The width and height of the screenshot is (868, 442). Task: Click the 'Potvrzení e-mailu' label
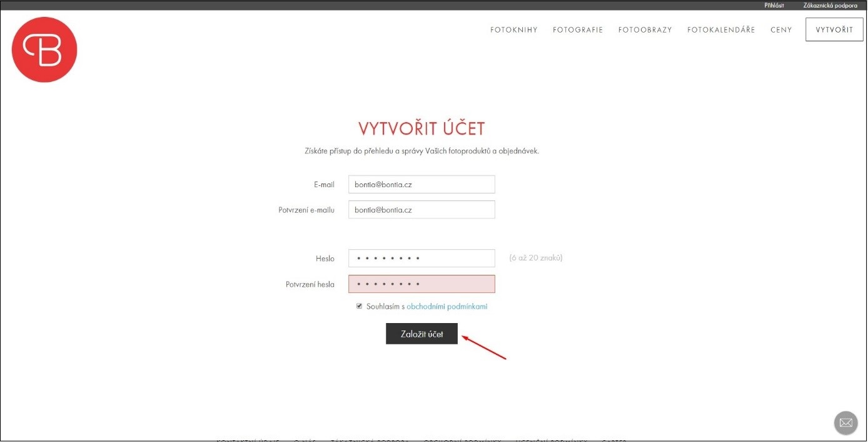(x=306, y=210)
